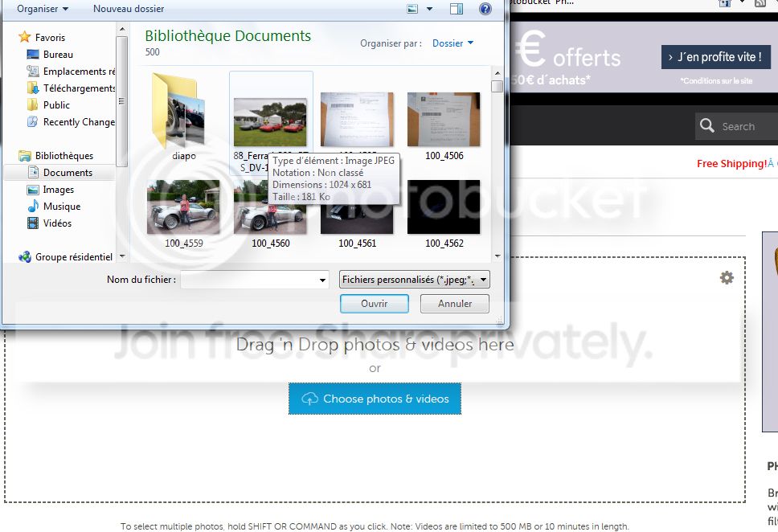
Task: Toggle the preview pane icon
Action: click(457, 9)
